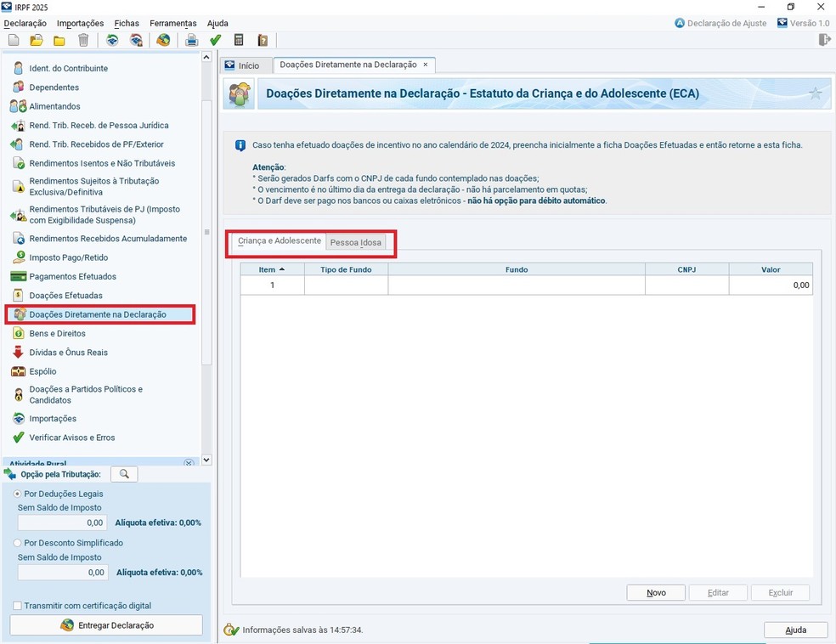Click the new declaration blank page icon
Image resolution: width=836 pixels, height=644 pixels.
pyautogui.click(x=14, y=40)
